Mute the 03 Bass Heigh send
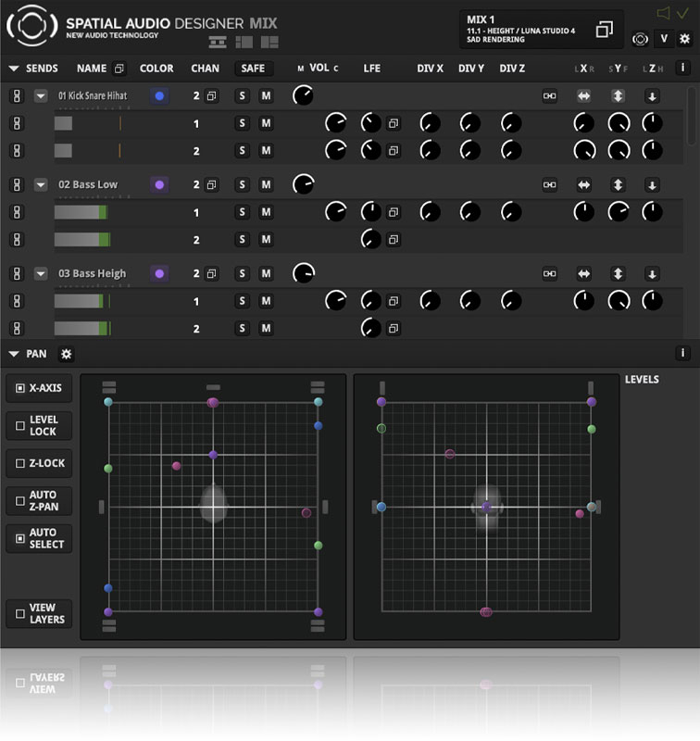 tap(266, 273)
